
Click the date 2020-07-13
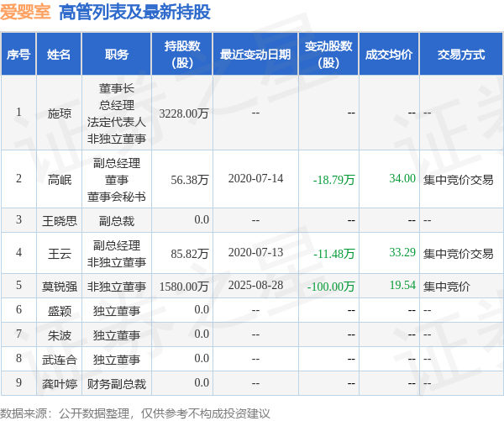[x=255, y=252]
